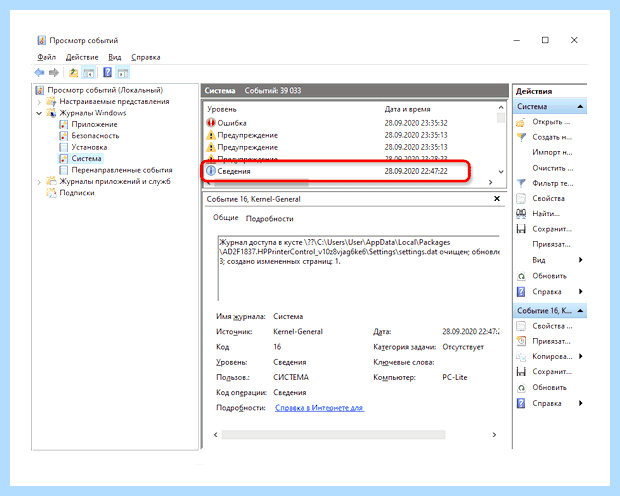
Task: Click the help icon under Событие 16
Action: pos(521,403)
